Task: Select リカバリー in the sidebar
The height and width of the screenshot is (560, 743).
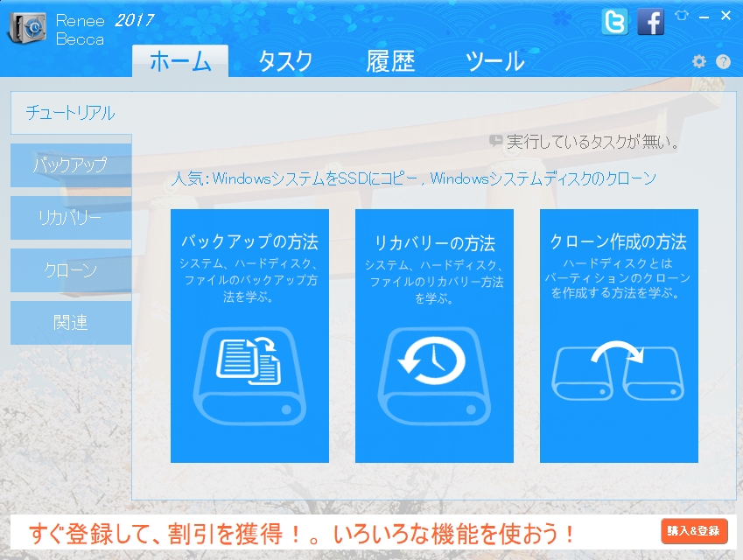Action: click(71, 218)
